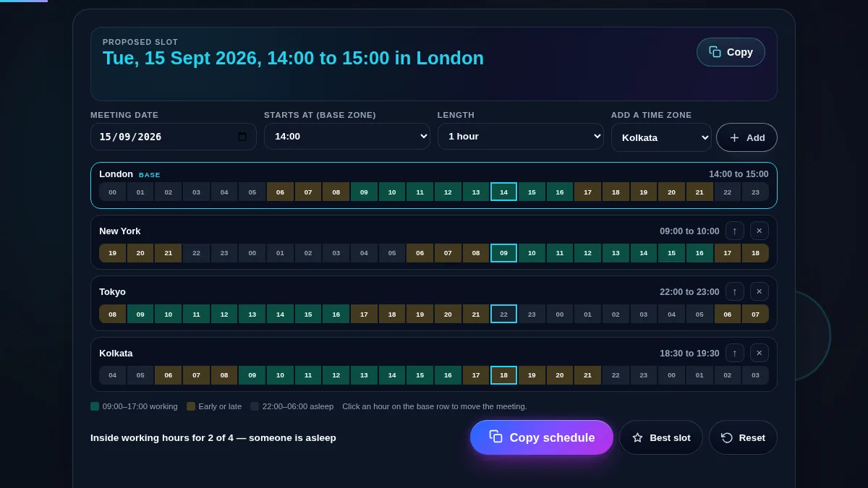Click the Reset button
Screen dimensions: 868x488
(x=743, y=437)
